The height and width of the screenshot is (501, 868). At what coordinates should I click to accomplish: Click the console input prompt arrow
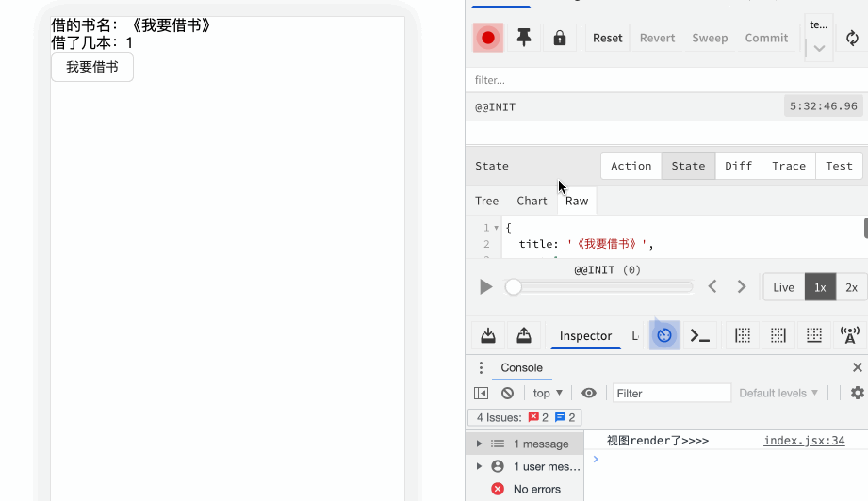point(596,459)
